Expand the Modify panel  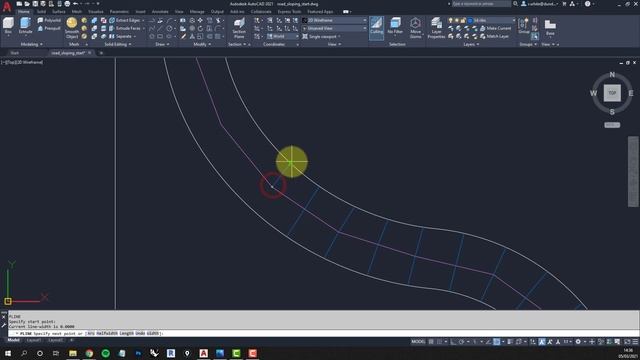tap(202, 44)
